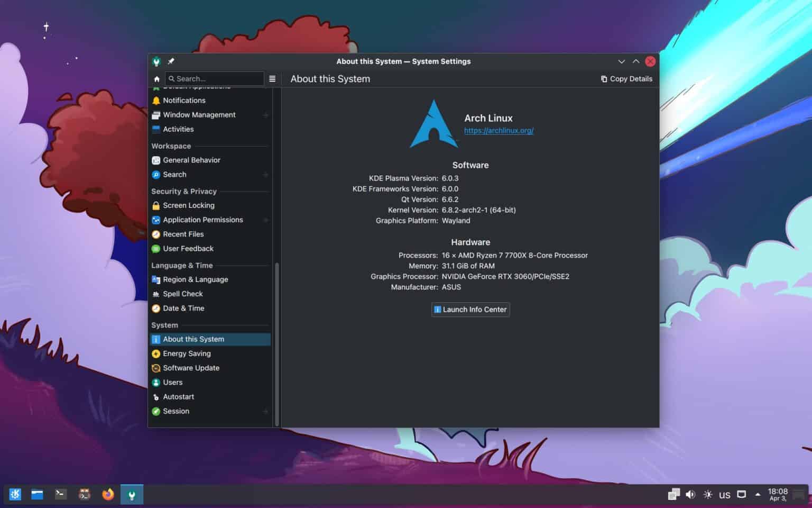Launch Firefox from the taskbar
This screenshot has width=812, height=508.
click(x=108, y=494)
